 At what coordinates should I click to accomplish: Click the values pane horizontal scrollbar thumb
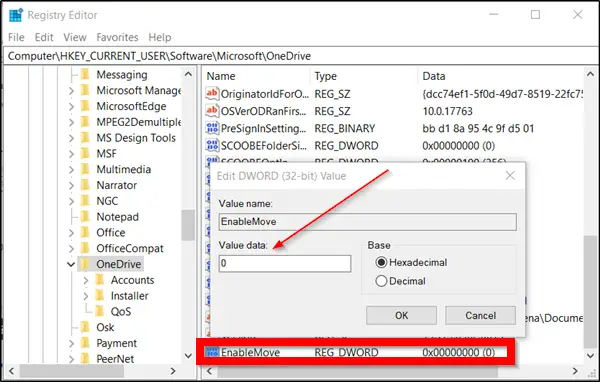point(357,371)
